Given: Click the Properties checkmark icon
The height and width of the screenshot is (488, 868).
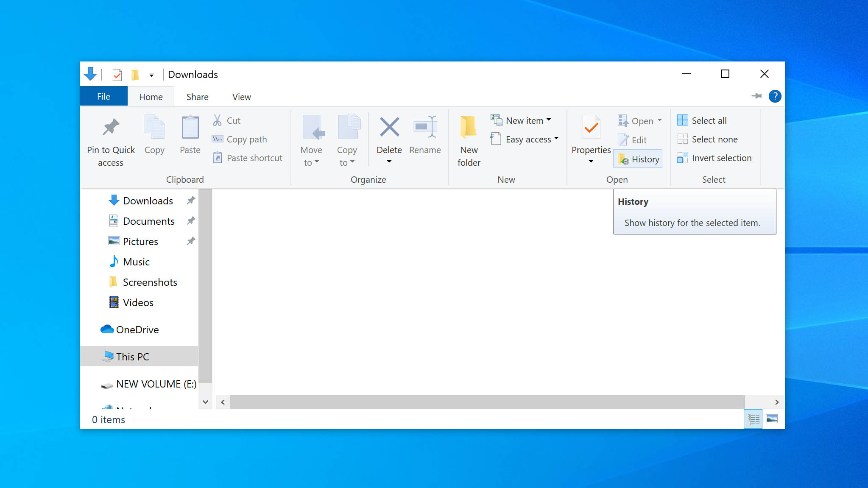Looking at the screenshot, I should pyautogui.click(x=591, y=127).
